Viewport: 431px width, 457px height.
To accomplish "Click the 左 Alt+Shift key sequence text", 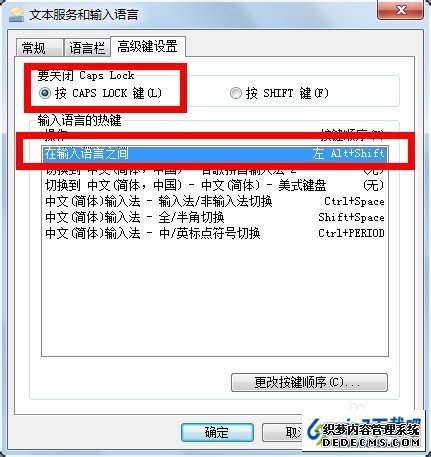I will (x=349, y=154).
